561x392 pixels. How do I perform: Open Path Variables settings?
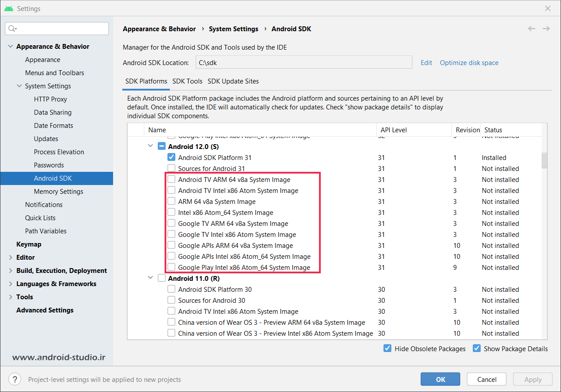click(x=46, y=231)
